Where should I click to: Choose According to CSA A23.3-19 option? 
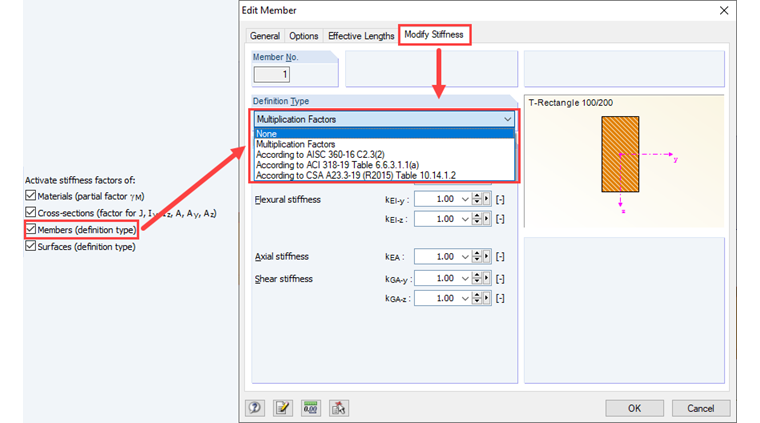click(x=384, y=175)
